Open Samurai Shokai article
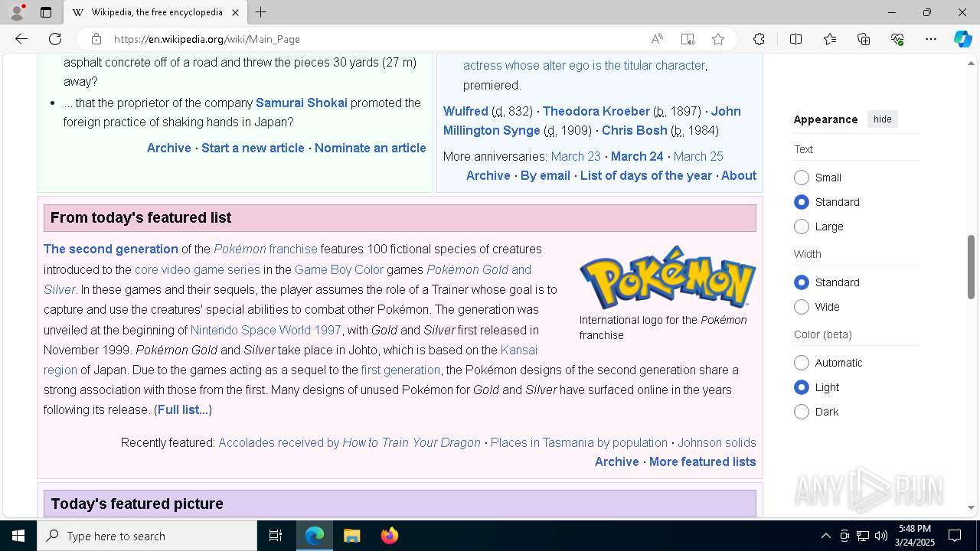980x551 pixels. [x=302, y=103]
